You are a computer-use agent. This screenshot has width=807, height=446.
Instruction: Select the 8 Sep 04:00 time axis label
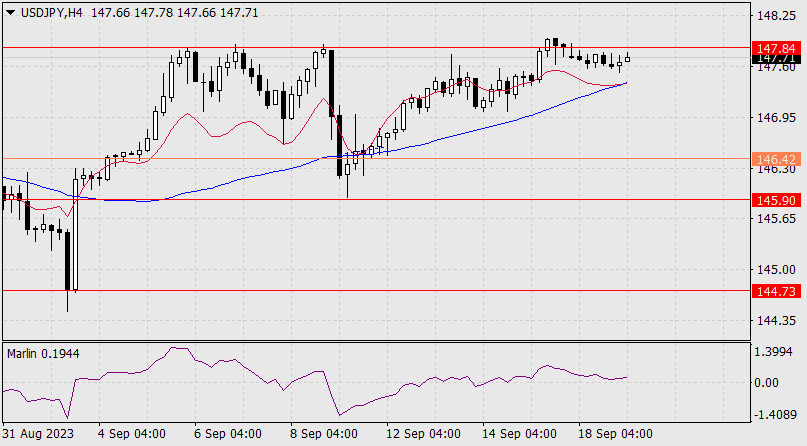click(x=324, y=434)
